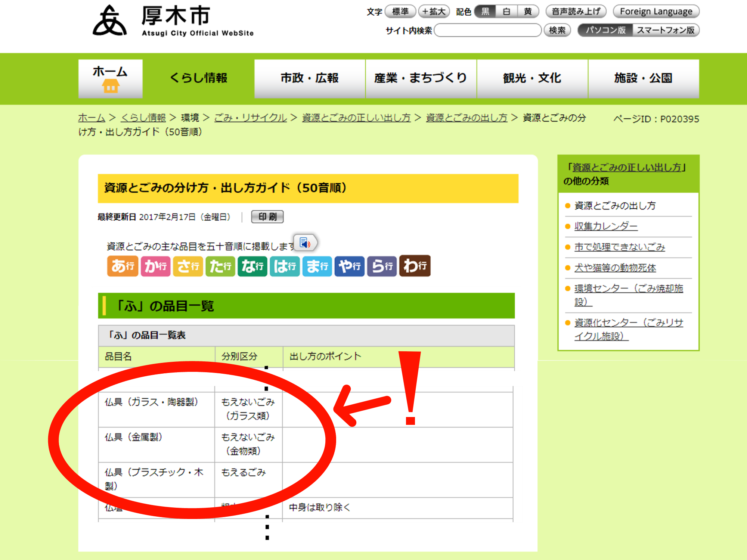747x560 pixels.
Task: Go to the ホーム menu tab
Action: [111, 78]
